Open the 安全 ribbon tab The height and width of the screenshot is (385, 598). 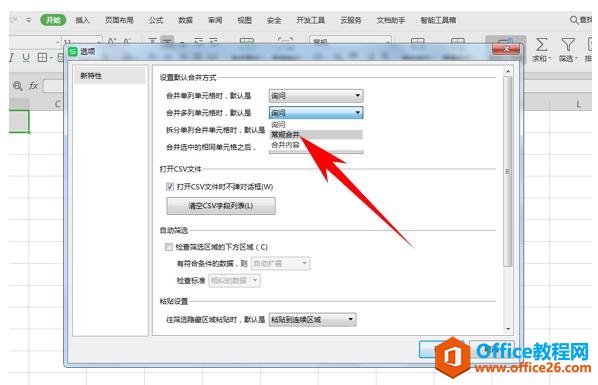point(274,20)
